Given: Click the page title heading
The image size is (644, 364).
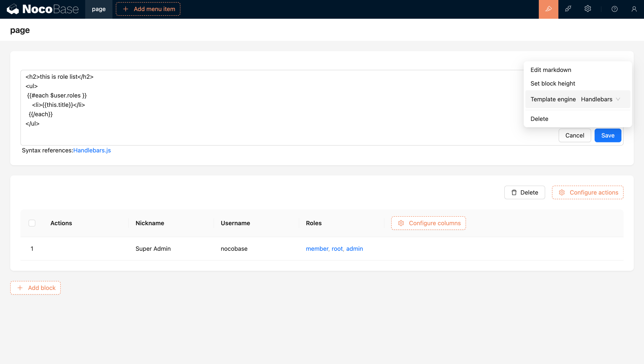Looking at the screenshot, I should [x=20, y=30].
